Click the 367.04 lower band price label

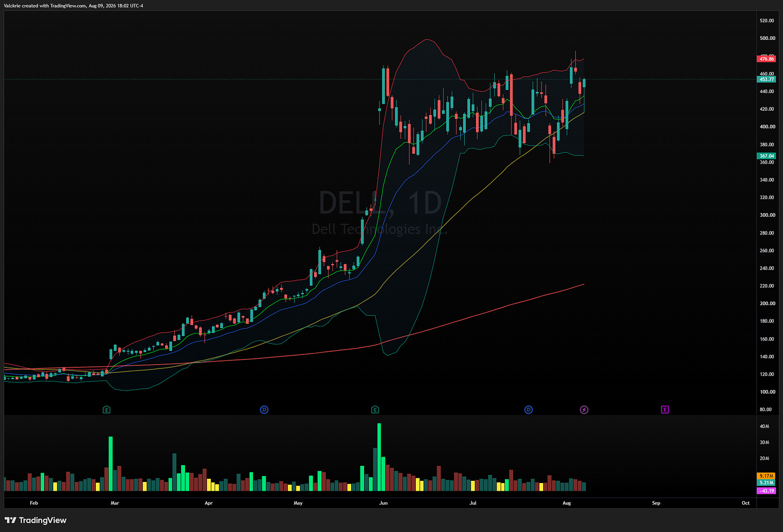pos(766,156)
